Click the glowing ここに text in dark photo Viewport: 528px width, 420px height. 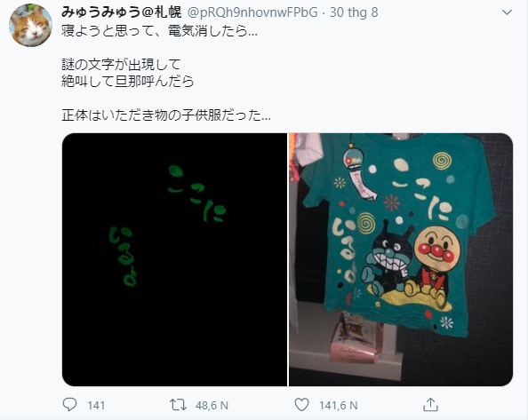pyautogui.click(x=196, y=194)
